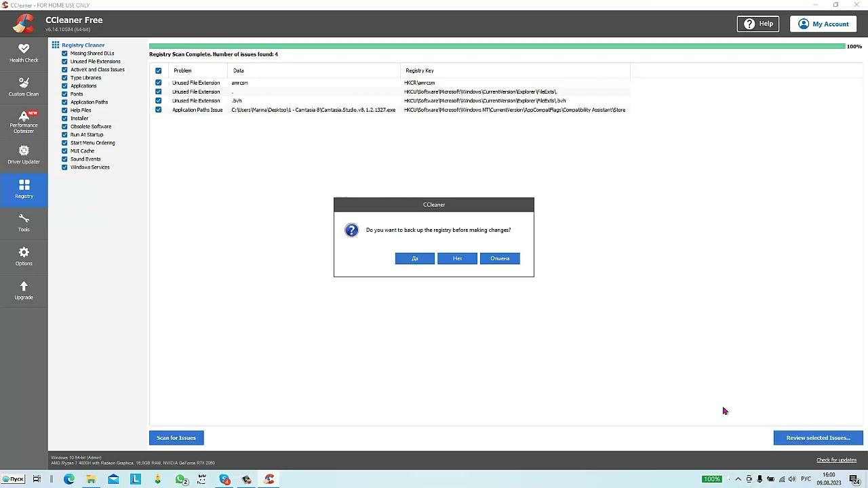Switch РУС input language indicator
Image resolution: width=868 pixels, height=488 pixels.
(x=806, y=479)
